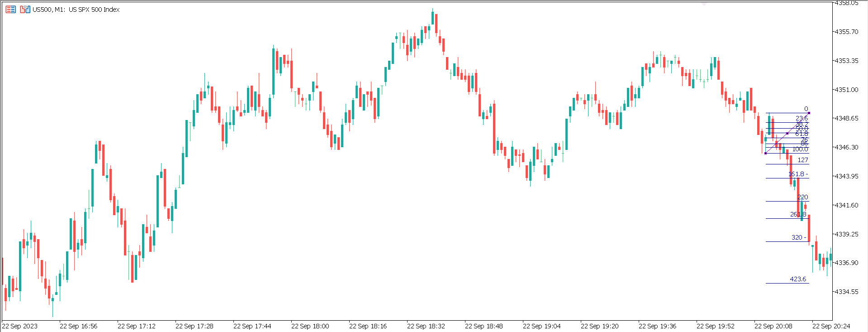Click the 4339.25 price on the price scale
Screen dimensions: 868x332
click(846, 234)
